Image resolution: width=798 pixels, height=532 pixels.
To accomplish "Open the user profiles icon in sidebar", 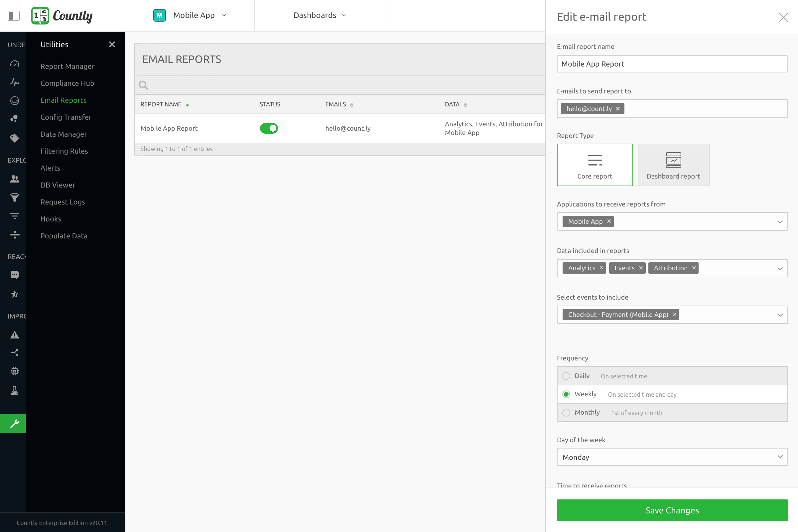I will click(x=14, y=179).
